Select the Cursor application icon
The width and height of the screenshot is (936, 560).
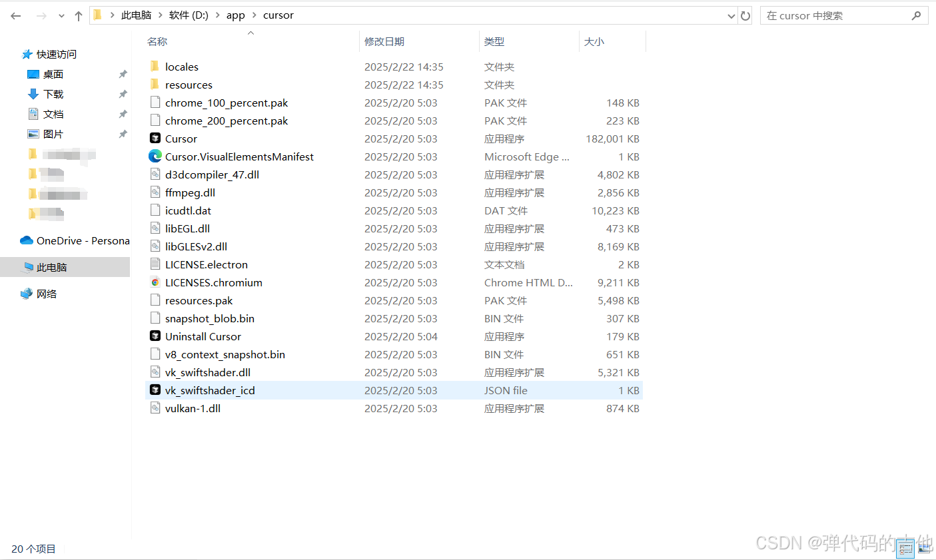click(x=155, y=138)
